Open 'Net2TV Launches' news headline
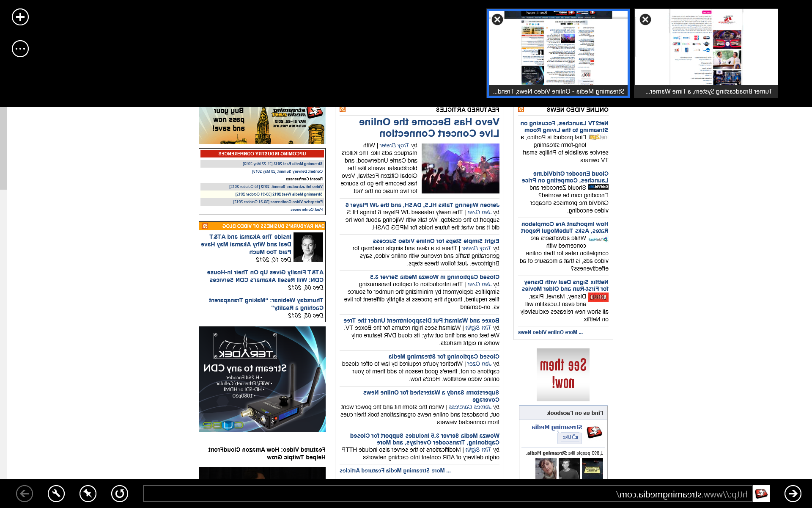 point(564,127)
